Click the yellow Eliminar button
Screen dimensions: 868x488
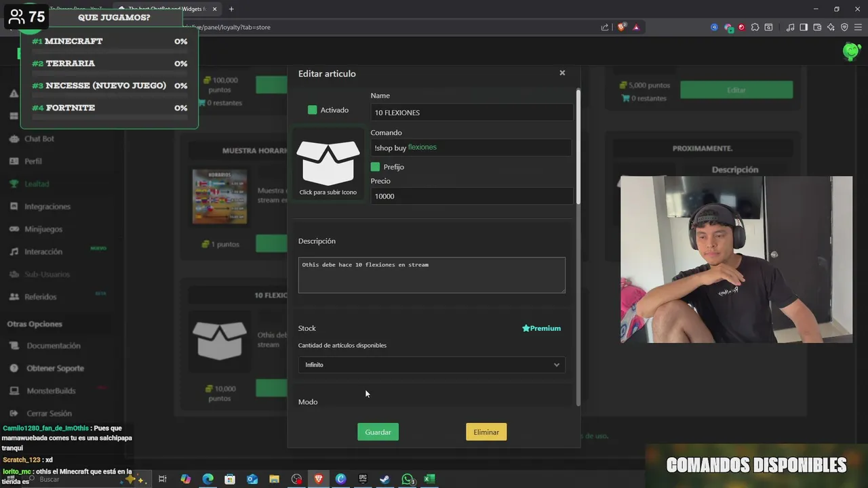point(486,432)
